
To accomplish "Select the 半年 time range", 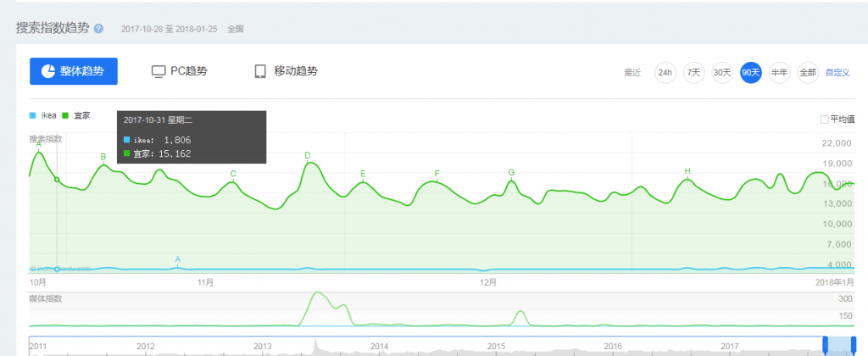I will (778, 72).
